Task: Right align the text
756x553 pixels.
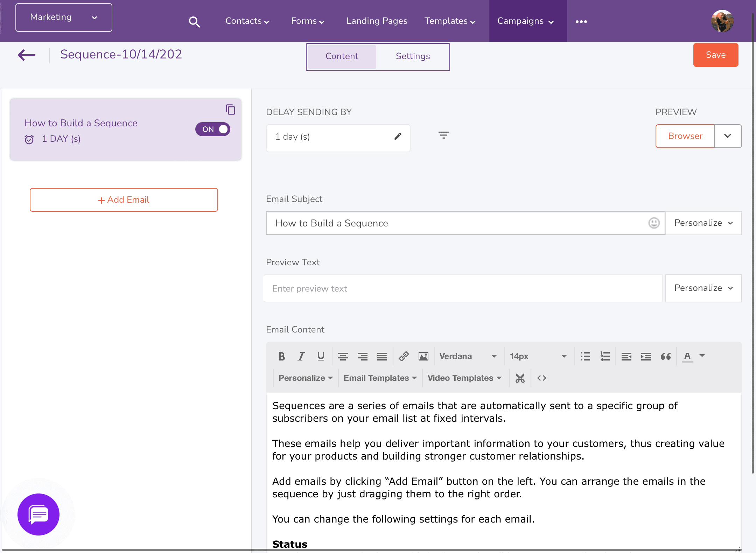Action: click(362, 356)
